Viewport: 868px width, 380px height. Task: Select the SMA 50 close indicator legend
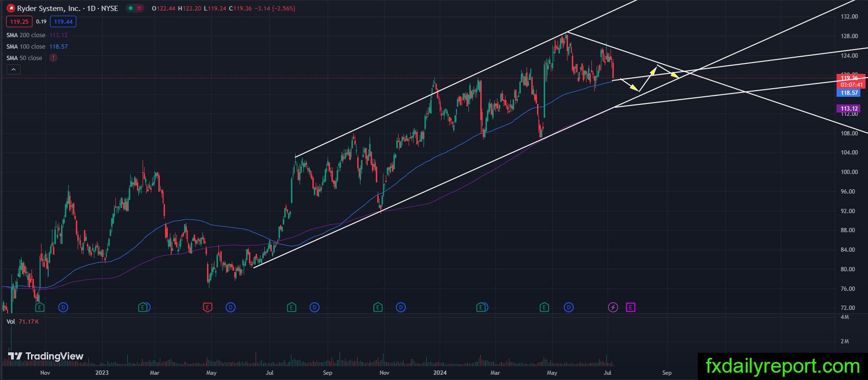(x=24, y=58)
